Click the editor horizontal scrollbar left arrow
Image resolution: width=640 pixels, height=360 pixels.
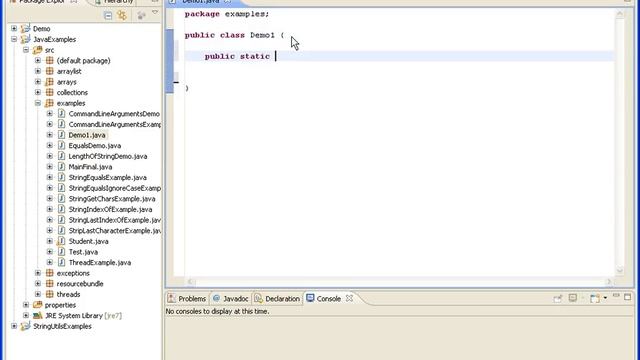point(190,282)
